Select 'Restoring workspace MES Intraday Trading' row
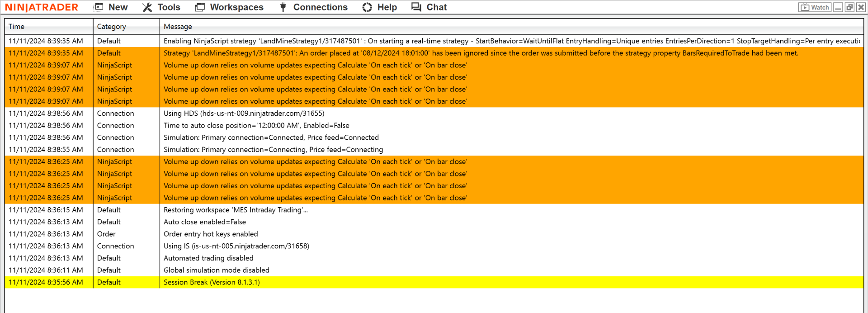 tap(434, 210)
